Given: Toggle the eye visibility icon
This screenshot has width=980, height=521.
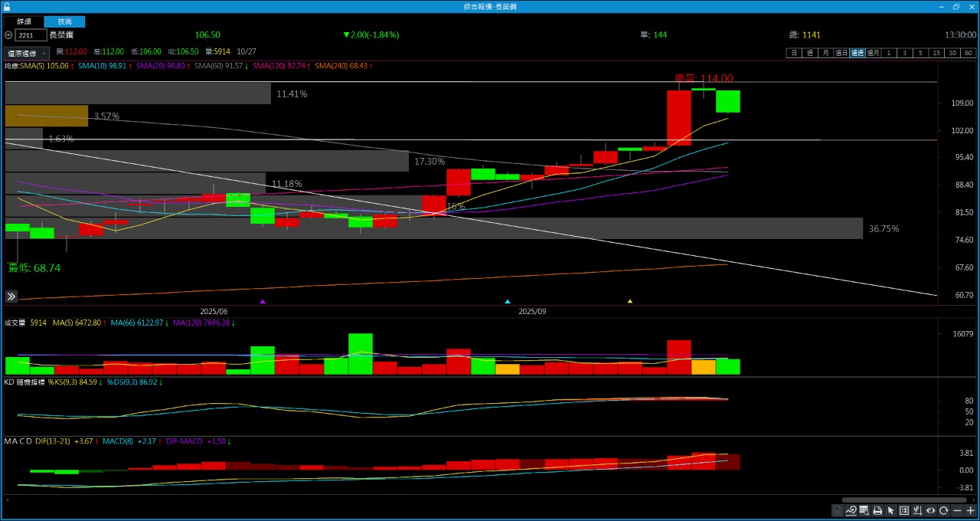Looking at the screenshot, I should (930, 510).
